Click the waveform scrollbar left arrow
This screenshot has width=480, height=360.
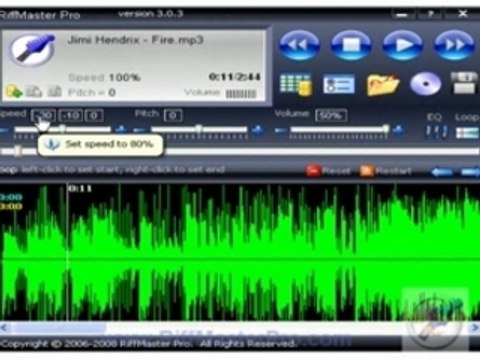tap(4, 328)
